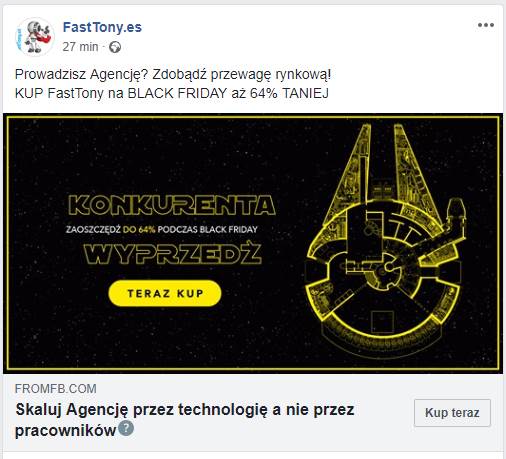This screenshot has width=506, height=459.
Task: Click the FastTony.es profile avatar
Action: [35, 37]
